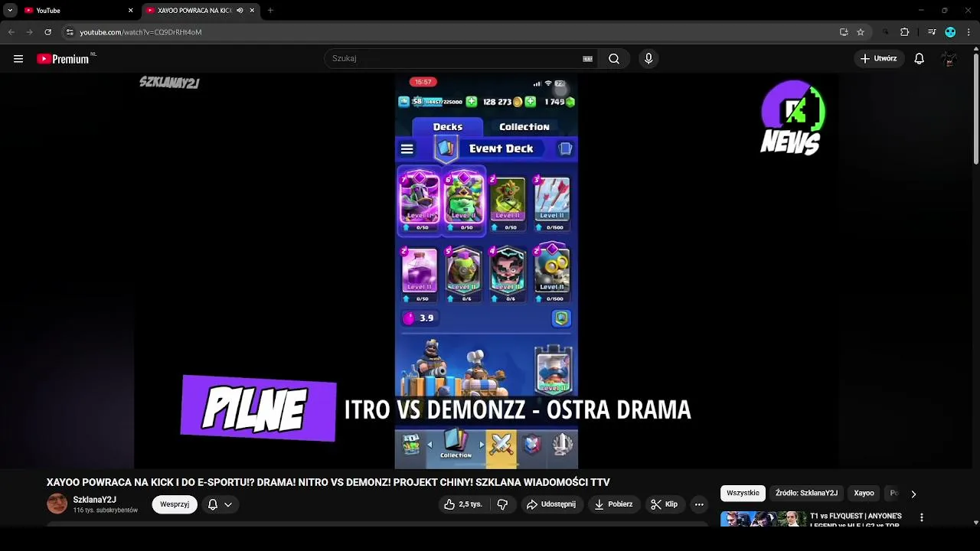
Task: Click the Utwórz create button
Action: [878, 59]
